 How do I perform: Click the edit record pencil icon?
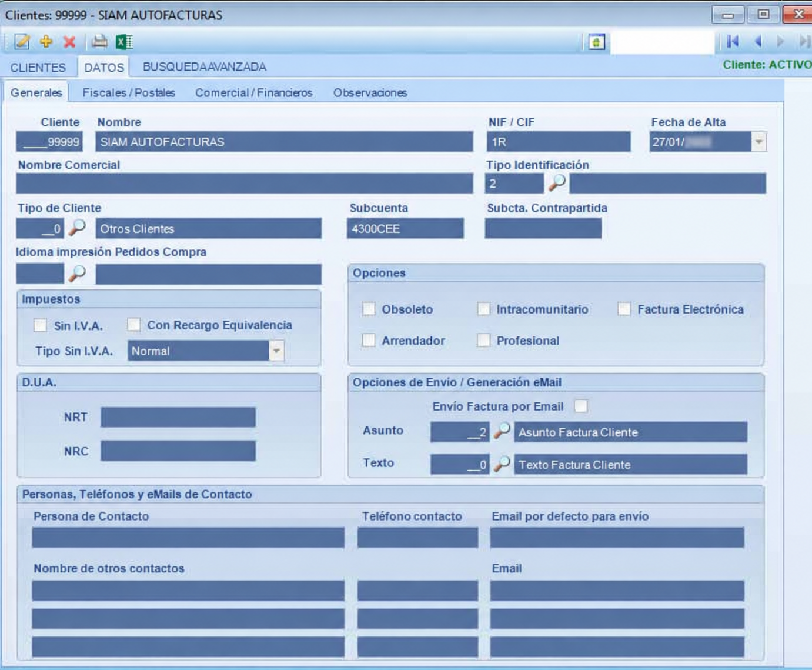click(22, 42)
